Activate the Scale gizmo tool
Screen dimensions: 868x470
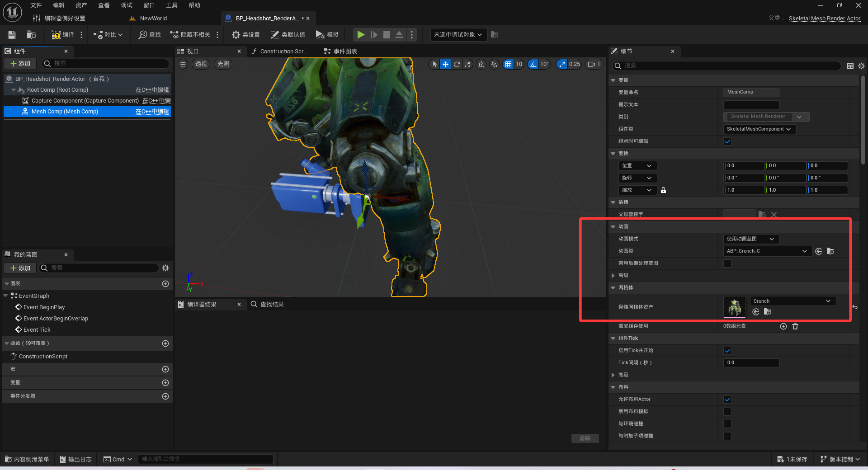(467, 64)
